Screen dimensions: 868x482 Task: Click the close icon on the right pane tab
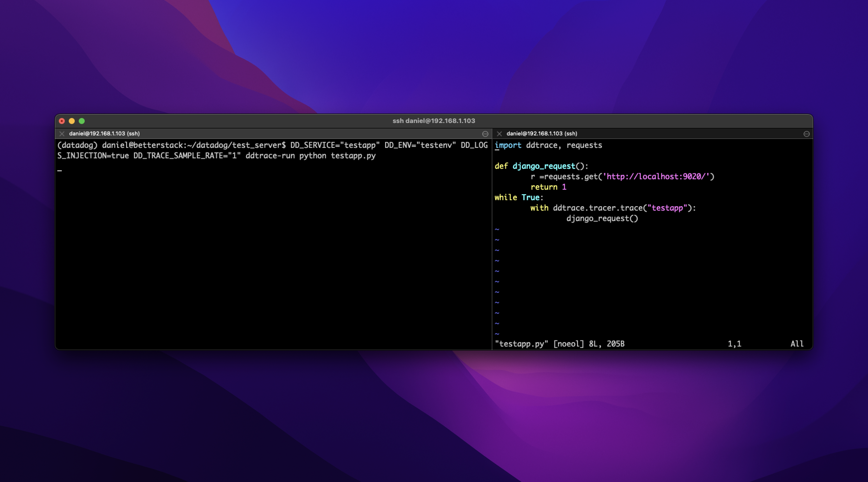pos(499,133)
